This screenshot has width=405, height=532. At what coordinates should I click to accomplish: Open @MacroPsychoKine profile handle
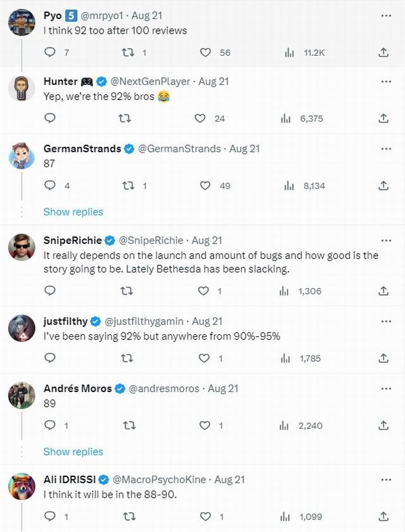point(159,479)
